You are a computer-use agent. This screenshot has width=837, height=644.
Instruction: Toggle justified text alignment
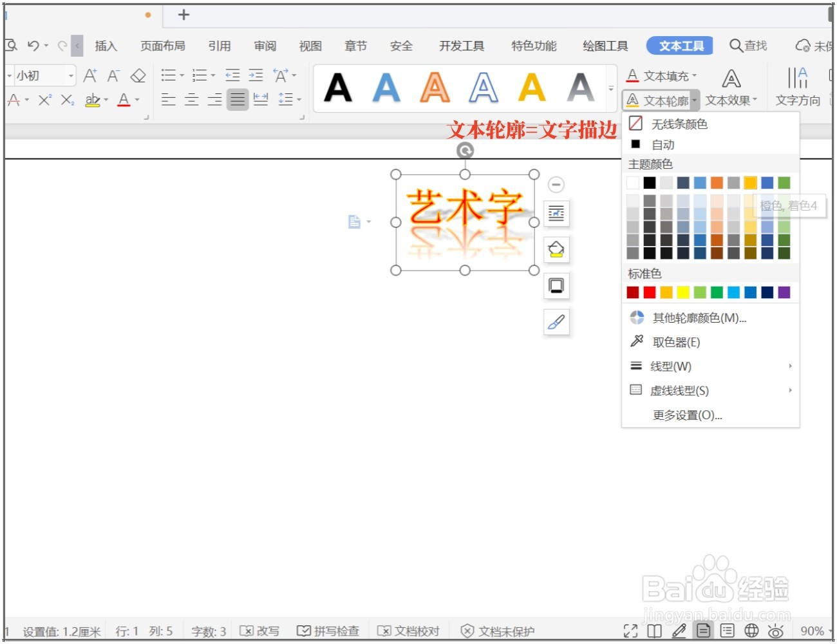pyautogui.click(x=238, y=99)
